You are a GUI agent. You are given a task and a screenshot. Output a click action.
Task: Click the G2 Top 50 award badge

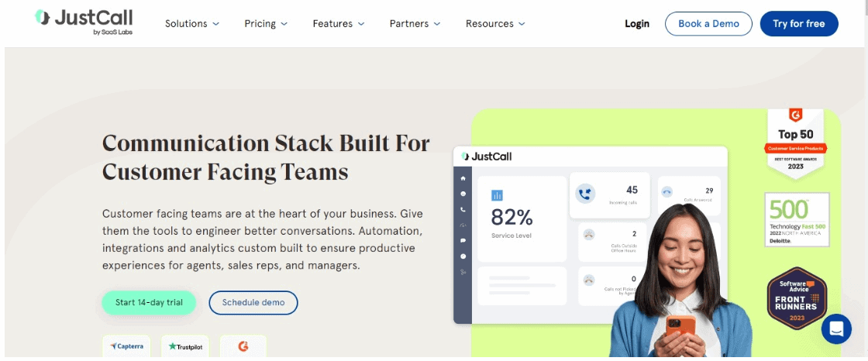pyautogui.click(x=795, y=143)
